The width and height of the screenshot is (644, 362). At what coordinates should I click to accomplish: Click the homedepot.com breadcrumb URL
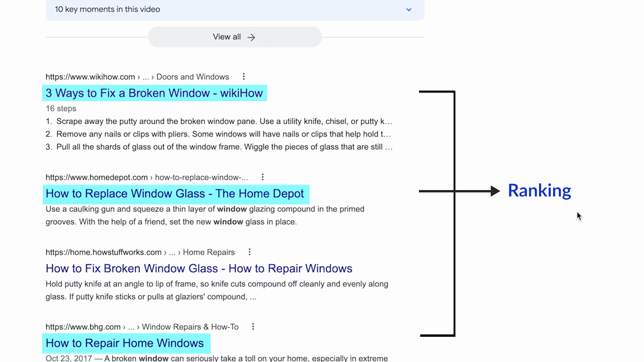coord(96,177)
